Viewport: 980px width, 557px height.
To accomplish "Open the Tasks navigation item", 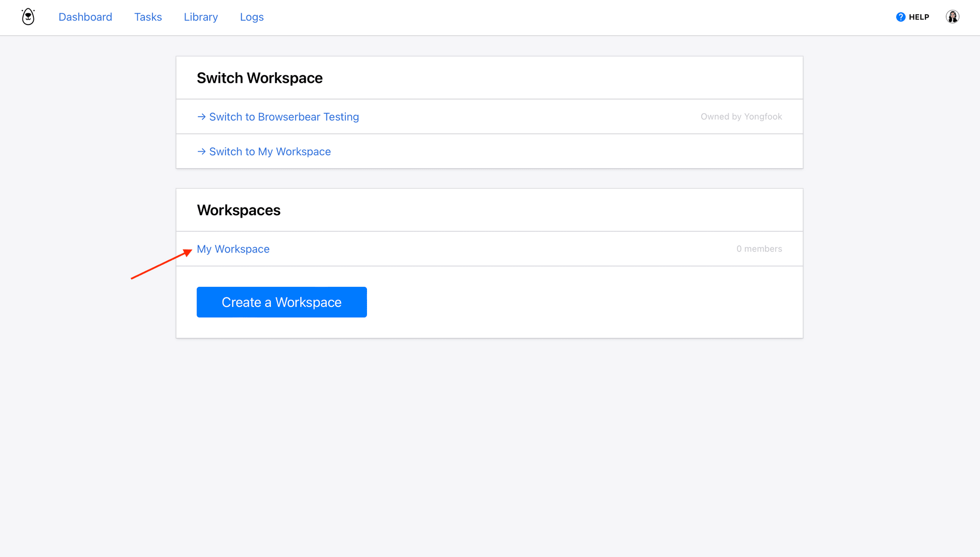I will (x=148, y=17).
